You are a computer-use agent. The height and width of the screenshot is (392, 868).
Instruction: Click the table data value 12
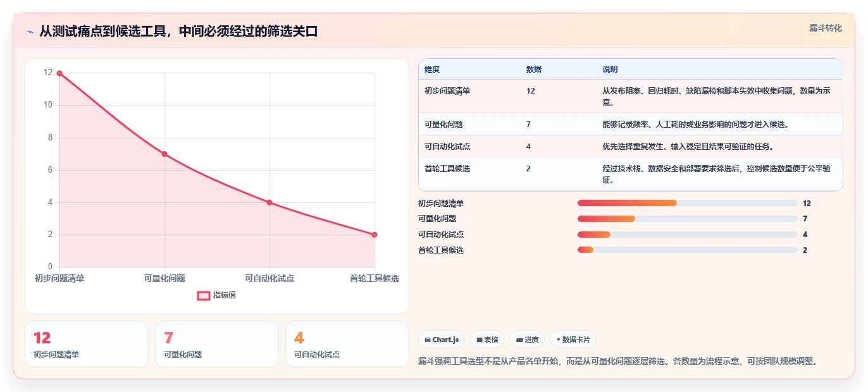pos(531,91)
